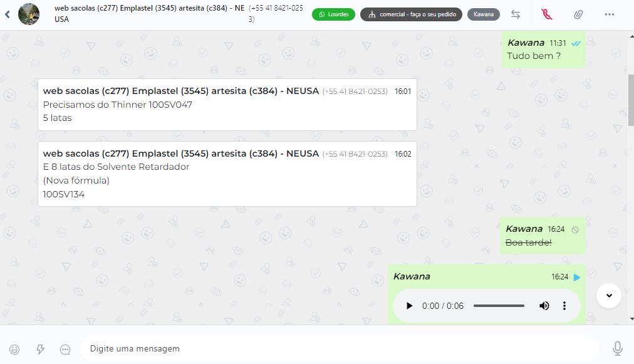Click the audio progress slider track

(x=499, y=306)
